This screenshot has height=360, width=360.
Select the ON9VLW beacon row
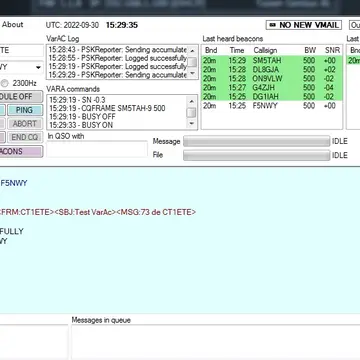pos(272,79)
